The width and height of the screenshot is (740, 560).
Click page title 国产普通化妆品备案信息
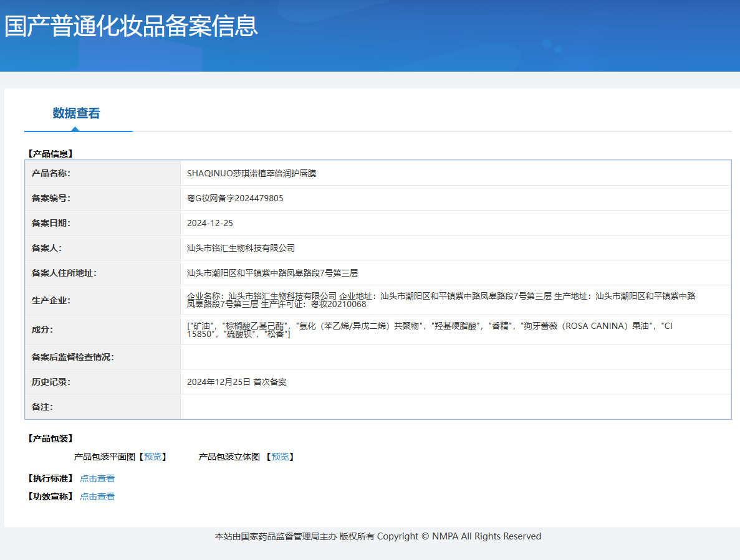click(x=131, y=26)
